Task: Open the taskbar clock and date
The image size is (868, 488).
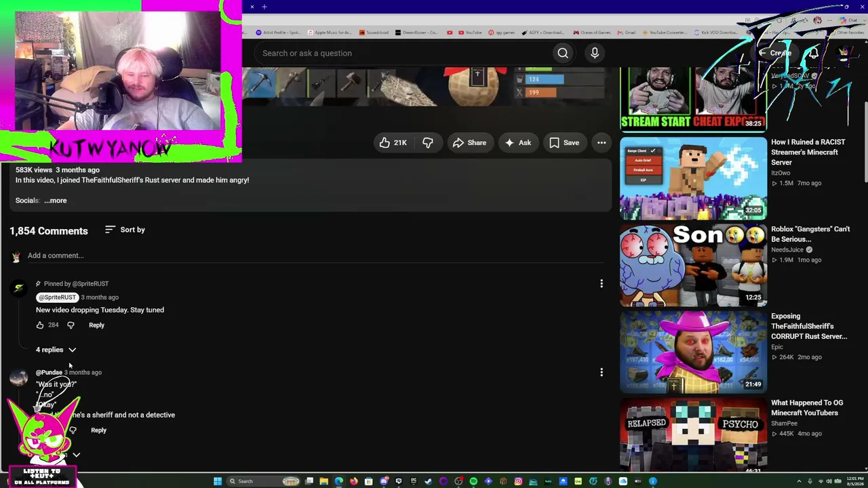Action: pos(854,481)
